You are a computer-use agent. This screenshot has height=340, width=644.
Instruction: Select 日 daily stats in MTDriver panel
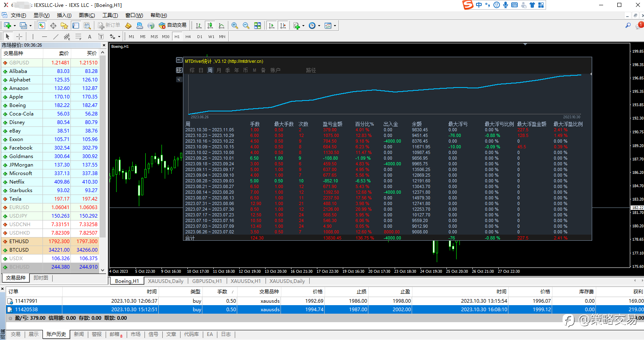pos(201,70)
